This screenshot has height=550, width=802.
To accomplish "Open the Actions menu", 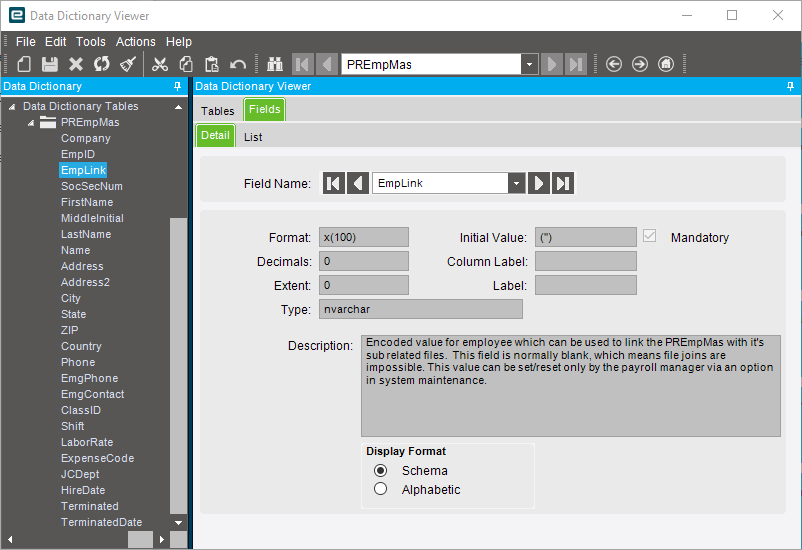I will point(135,42).
